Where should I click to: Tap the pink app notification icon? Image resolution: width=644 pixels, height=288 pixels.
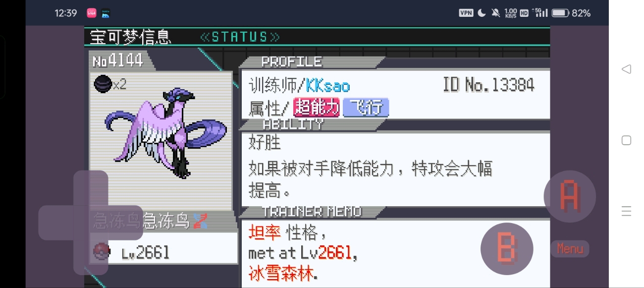pyautogui.click(x=92, y=13)
